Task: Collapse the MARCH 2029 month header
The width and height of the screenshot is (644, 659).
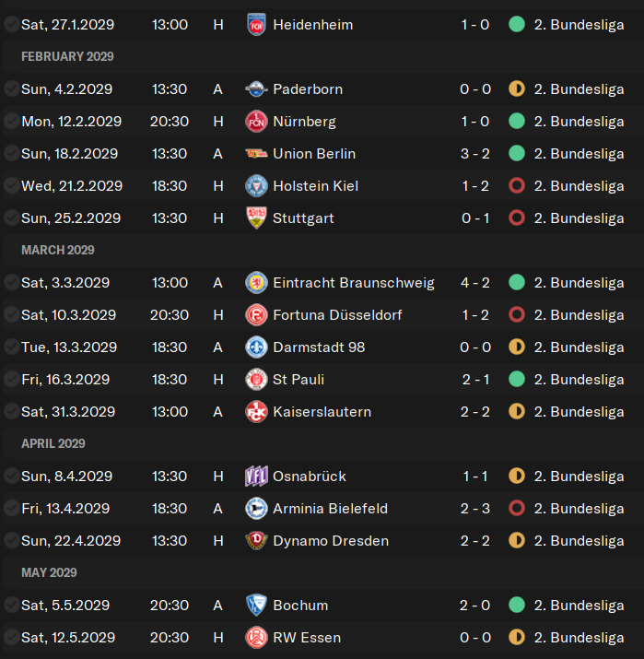Action: pyautogui.click(x=58, y=250)
